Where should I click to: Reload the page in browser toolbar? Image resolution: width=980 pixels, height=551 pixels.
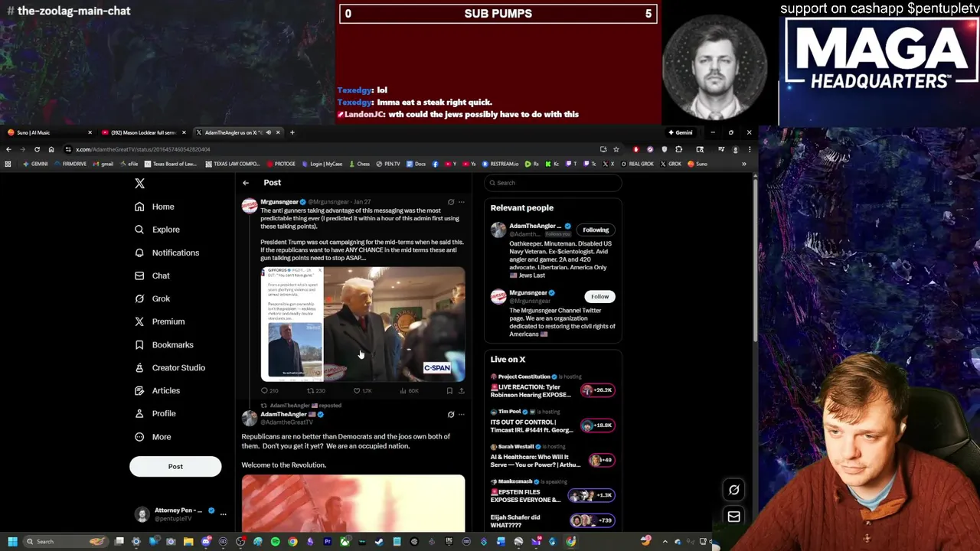37,149
